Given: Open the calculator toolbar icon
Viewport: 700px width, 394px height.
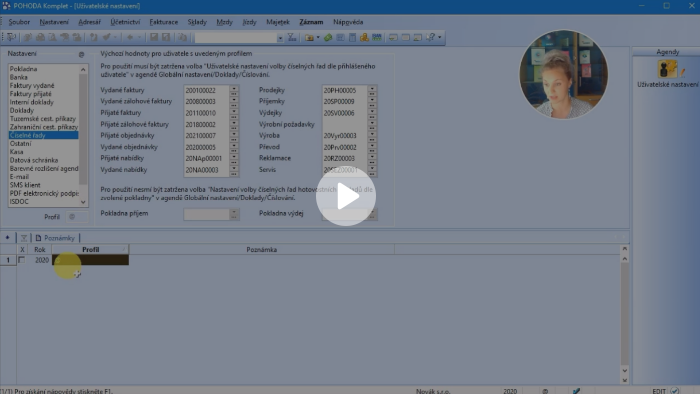Looking at the screenshot, I should click(352, 37).
